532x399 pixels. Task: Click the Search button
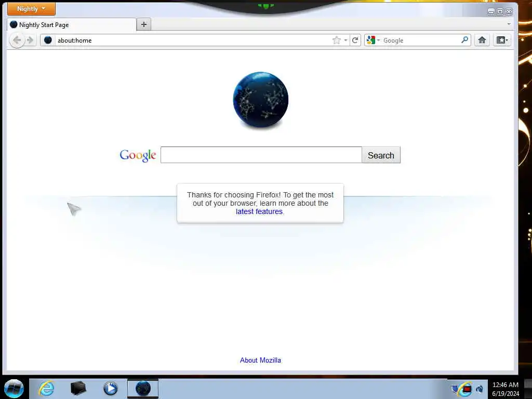(x=381, y=155)
